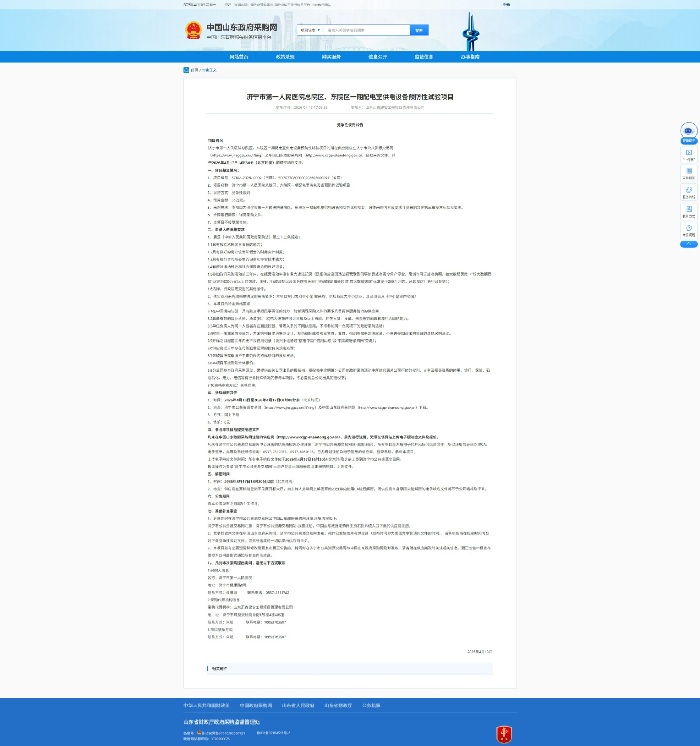The height and width of the screenshot is (746, 700).
Task: Open the 中国政府采购网 footer link
Action: pyautogui.click(x=256, y=706)
